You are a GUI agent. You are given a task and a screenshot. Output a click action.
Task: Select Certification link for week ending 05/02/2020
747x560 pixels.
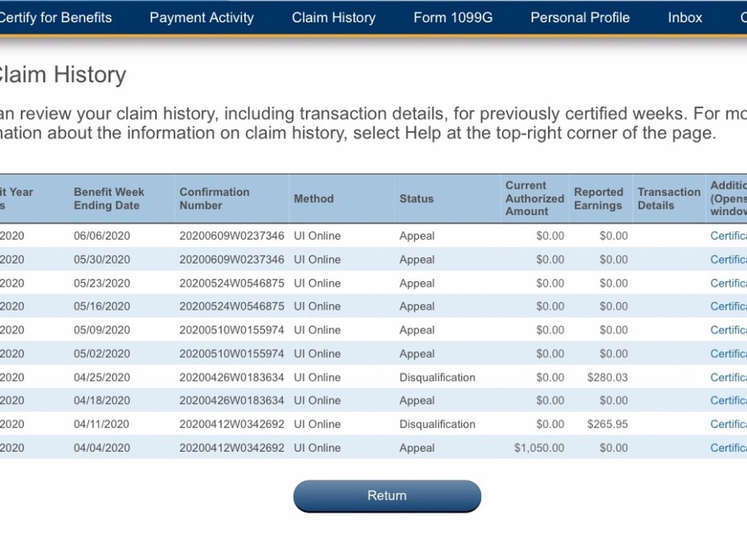tap(728, 353)
